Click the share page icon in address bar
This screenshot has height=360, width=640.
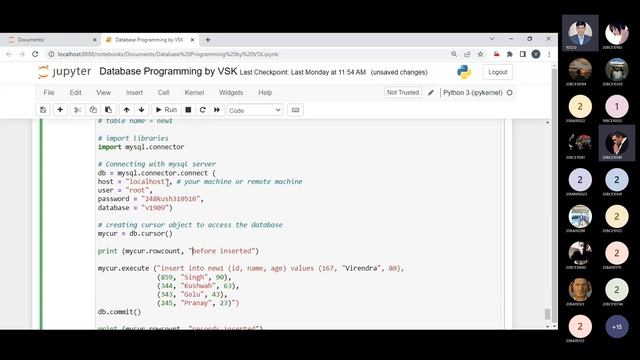pos(467,54)
